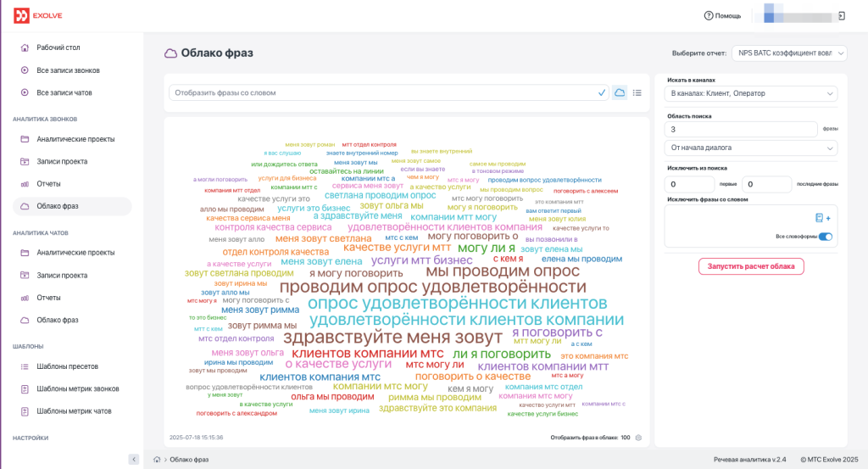
Task: Click phrase поговорить с александром
Action: coord(236,414)
